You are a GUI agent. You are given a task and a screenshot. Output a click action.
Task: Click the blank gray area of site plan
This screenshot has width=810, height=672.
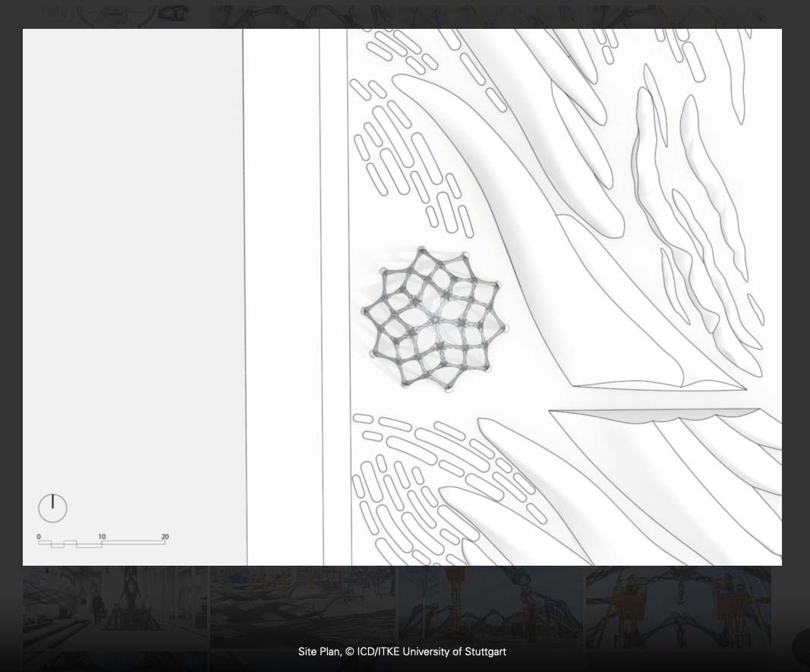pyautogui.click(x=133, y=266)
